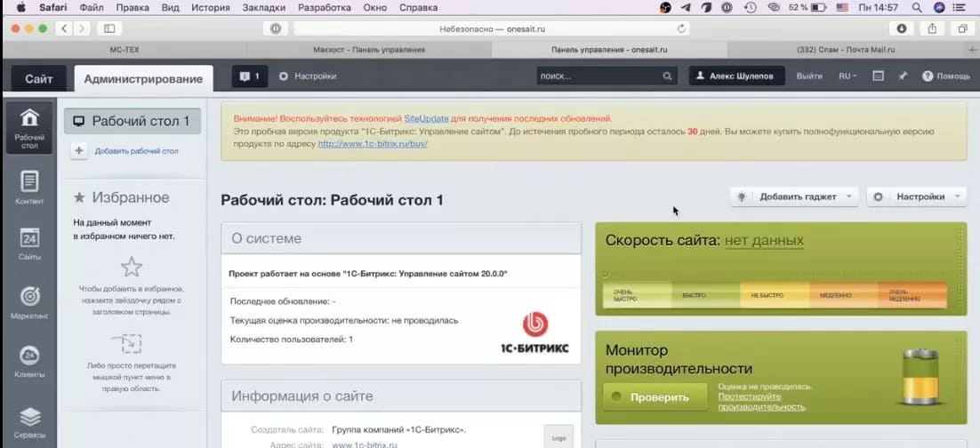Click ОЧЕНЬ БЫСТРО speed scale segment

click(637, 295)
